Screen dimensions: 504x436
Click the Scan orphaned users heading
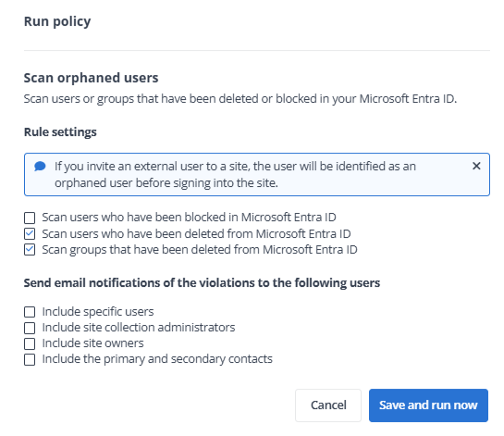tap(91, 78)
